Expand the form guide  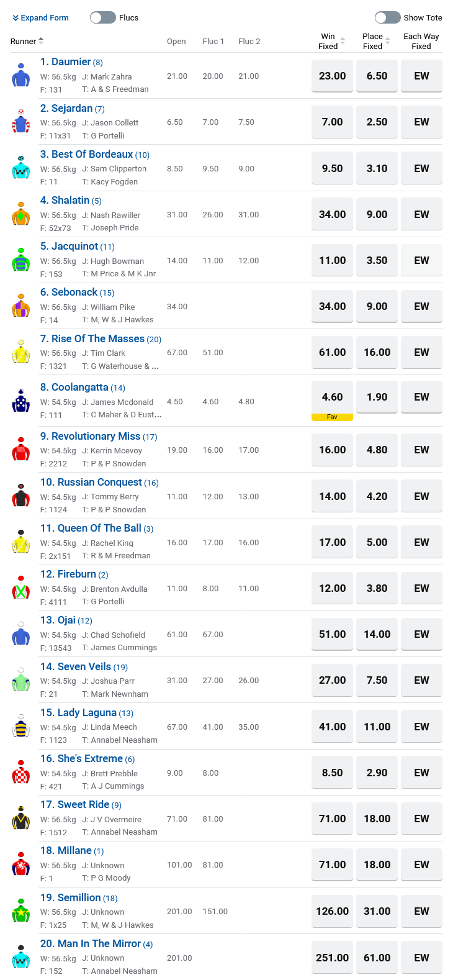pos(41,17)
